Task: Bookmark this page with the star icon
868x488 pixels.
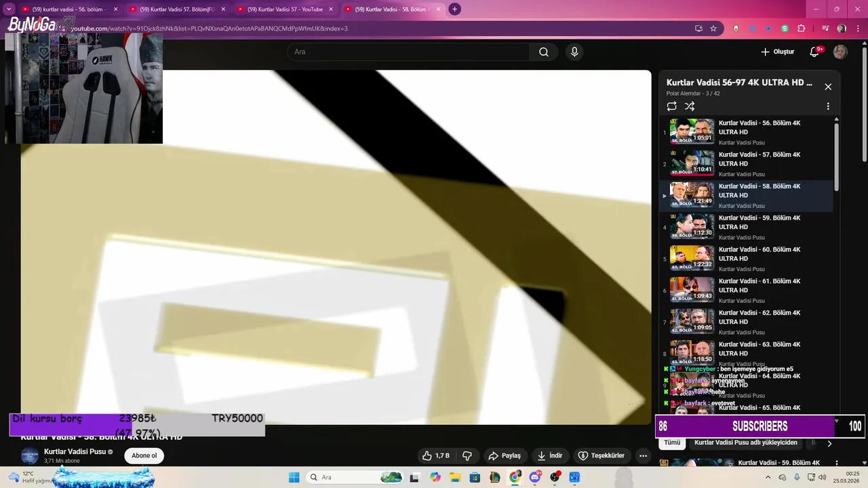Action: click(x=713, y=28)
